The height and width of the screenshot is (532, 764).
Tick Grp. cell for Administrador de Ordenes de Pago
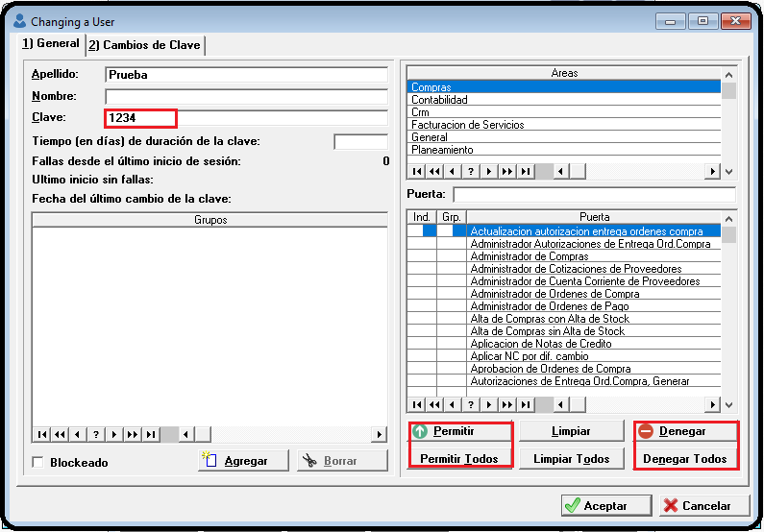point(451,306)
